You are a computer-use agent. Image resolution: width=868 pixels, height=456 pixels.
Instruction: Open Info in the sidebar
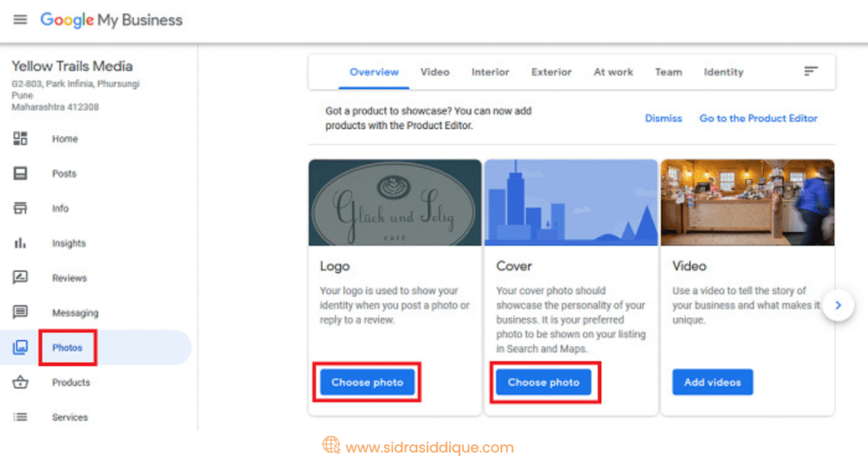pyautogui.click(x=60, y=209)
